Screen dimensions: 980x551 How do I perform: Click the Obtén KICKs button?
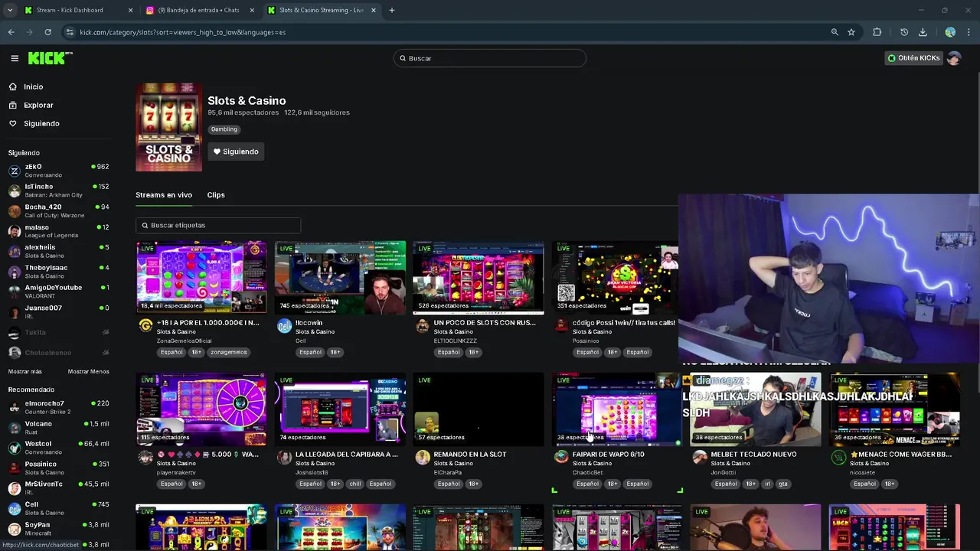click(x=913, y=58)
